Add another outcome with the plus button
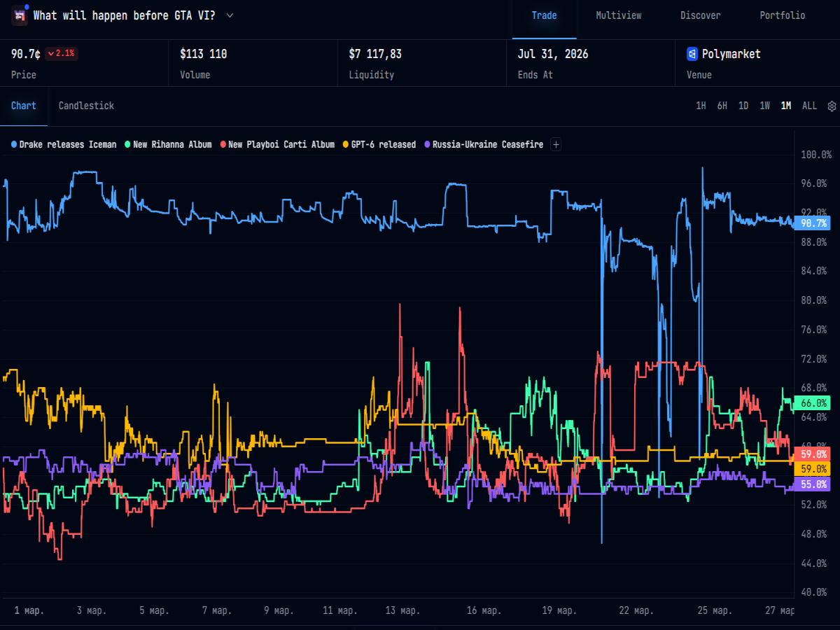 pyautogui.click(x=556, y=145)
